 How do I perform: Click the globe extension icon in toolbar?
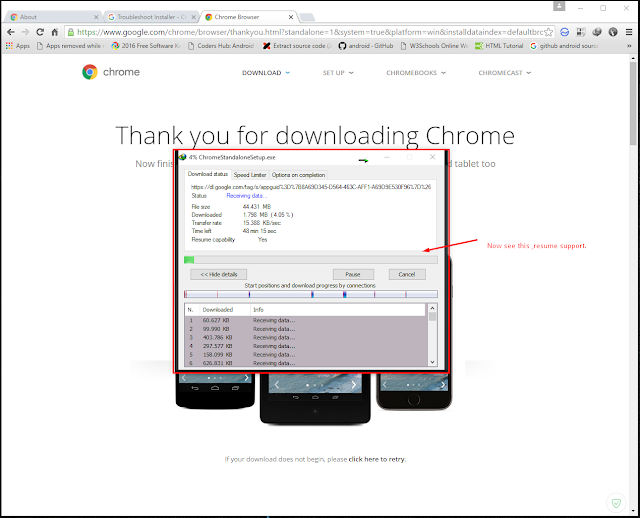[613, 32]
